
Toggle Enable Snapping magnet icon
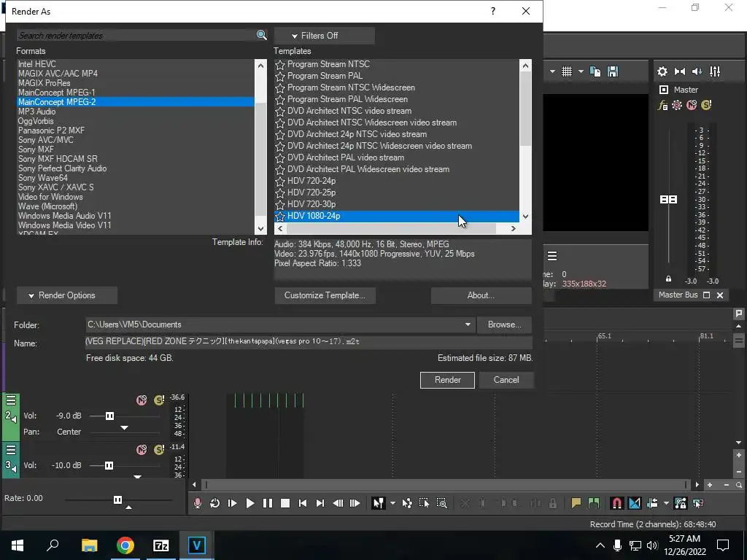[617, 503]
